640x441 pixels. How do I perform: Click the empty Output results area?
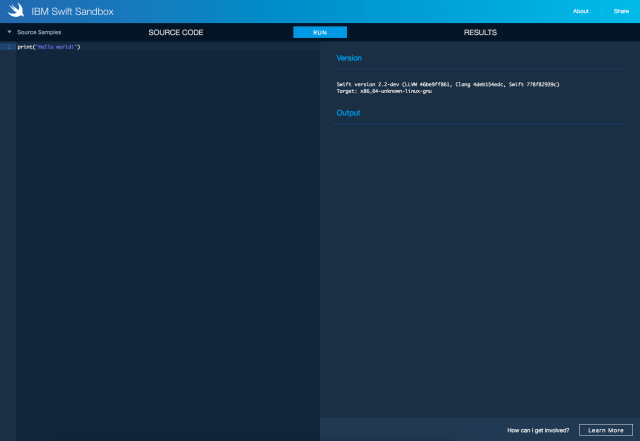click(480, 260)
